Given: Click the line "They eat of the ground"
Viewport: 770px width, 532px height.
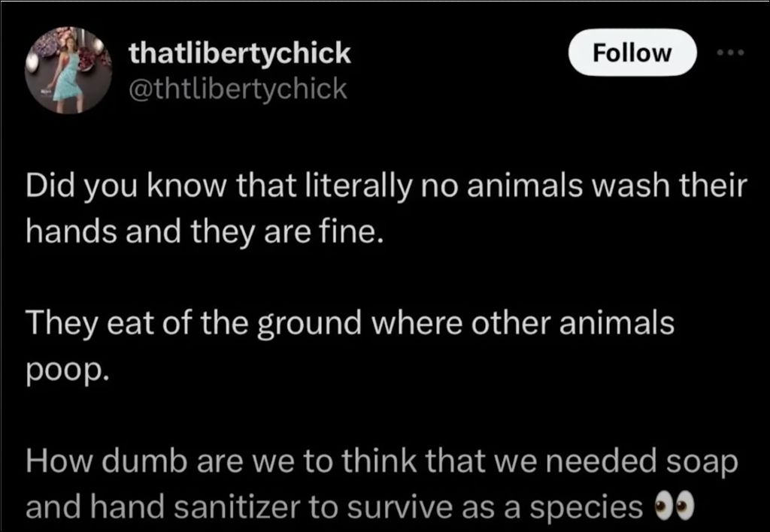Looking at the screenshot, I should (350, 325).
